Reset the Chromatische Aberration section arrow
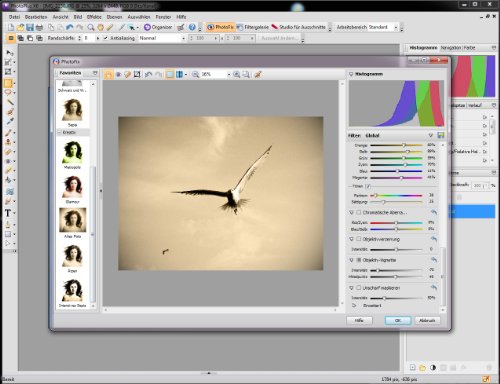This screenshot has height=384, width=500. pos(434,212)
